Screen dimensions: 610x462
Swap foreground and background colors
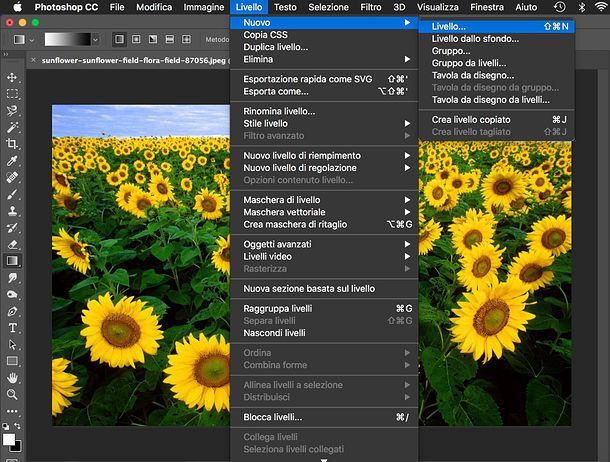(18, 426)
